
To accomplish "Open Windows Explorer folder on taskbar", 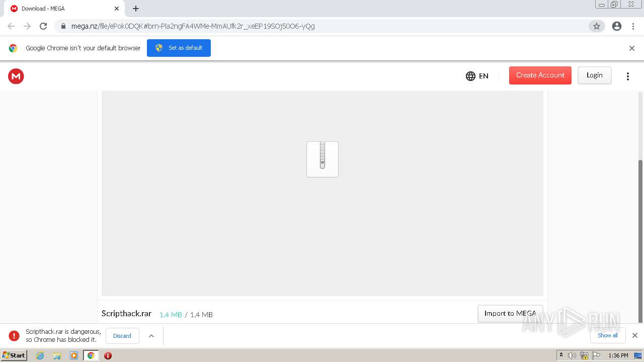I will [57, 355].
